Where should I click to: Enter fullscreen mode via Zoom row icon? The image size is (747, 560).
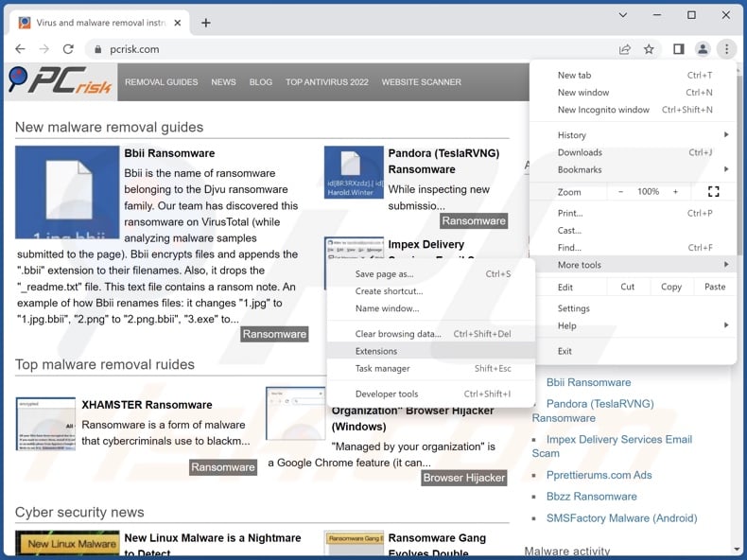[x=713, y=192]
